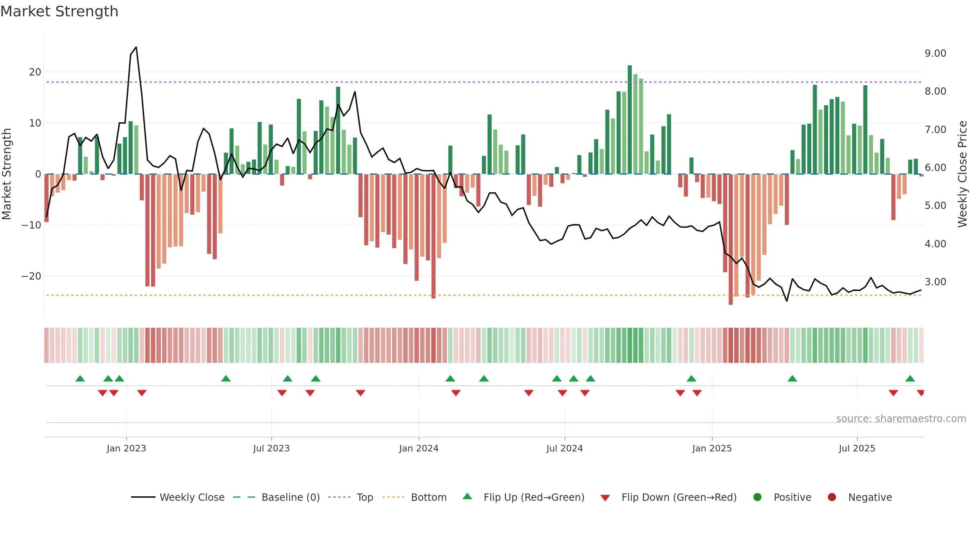Click the Weekly Close Price axis title
Viewport: 980px width, 551px height.
[962, 174]
